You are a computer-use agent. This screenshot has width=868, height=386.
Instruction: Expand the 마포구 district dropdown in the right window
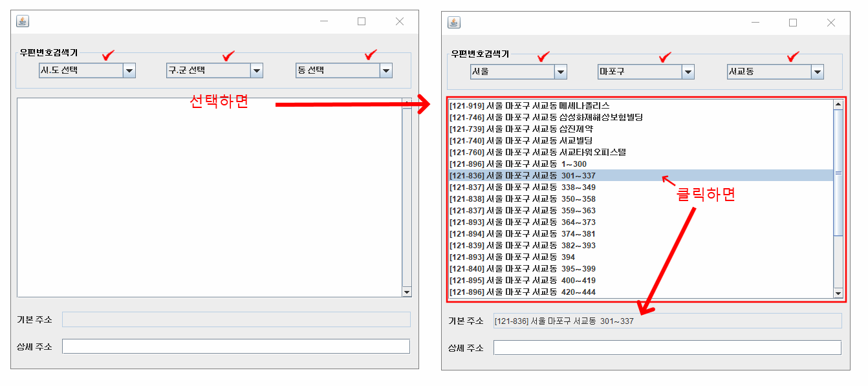(x=646, y=72)
